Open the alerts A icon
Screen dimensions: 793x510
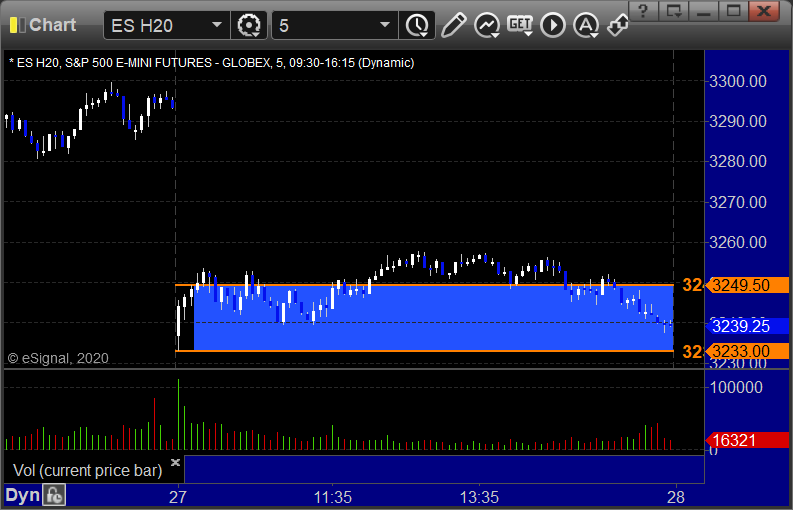click(586, 25)
